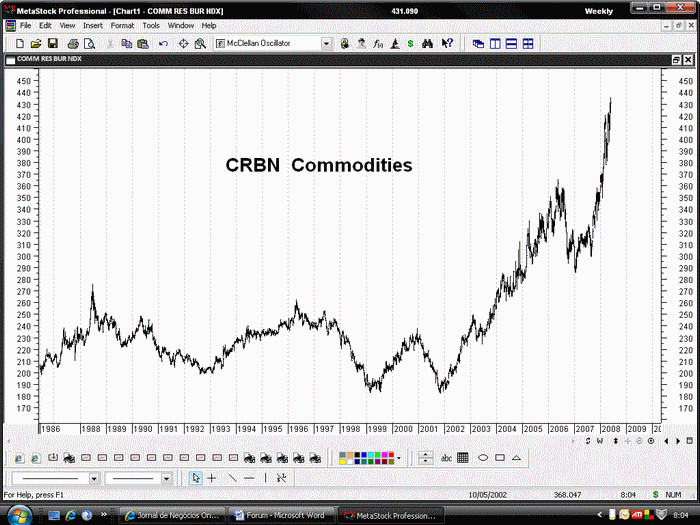
Task: Click the MetaStock Professional taskbar button
Action: [x=391, y=515]
